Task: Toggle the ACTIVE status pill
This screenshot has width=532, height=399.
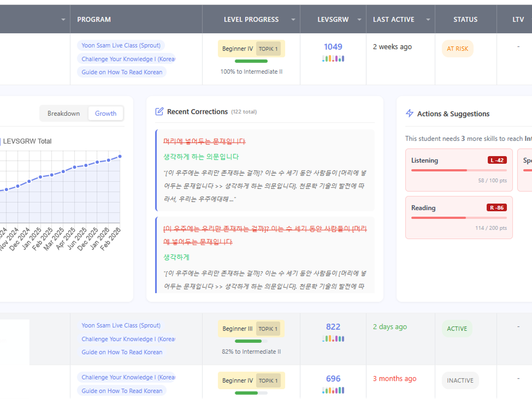Action: point(457,329)
